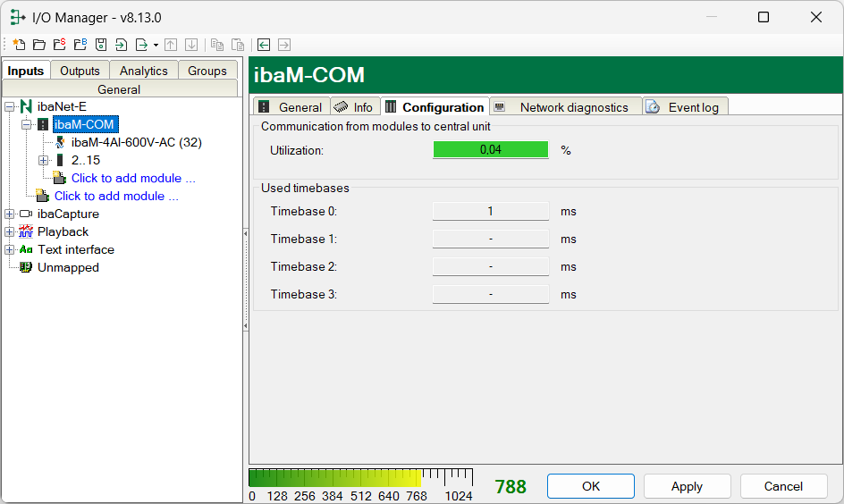
Task: Click the copy icon in the toolbar
Action: coord(217,45)
